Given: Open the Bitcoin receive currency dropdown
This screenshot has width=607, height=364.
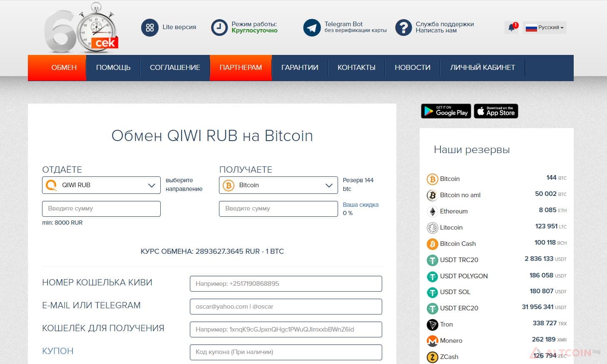Looking at the screenshot, I should (x=278, y=185).
